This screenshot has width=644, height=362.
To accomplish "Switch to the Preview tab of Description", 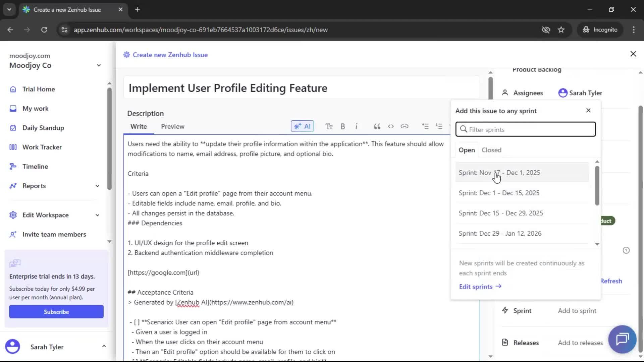I will click(x=172, y=126).
